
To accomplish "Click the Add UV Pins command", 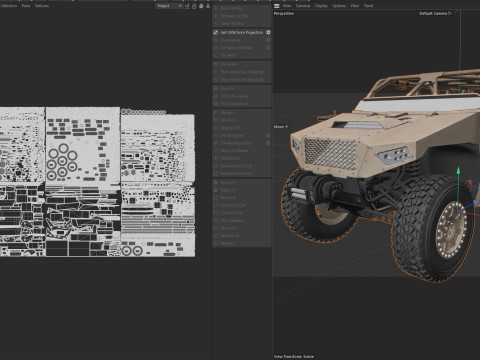I will tap(242, 8).
